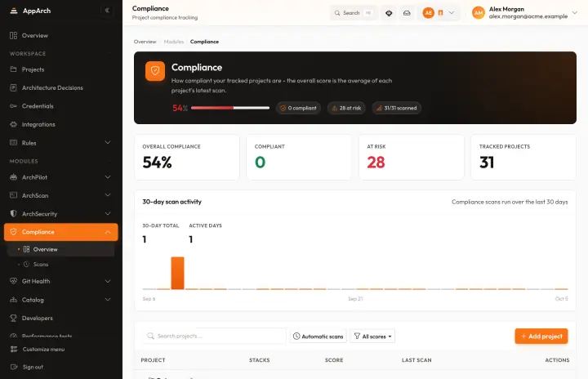The image size is (588, 379).
Task: Collapse the WORKSPACE section header
Action: click(x=60, y=54)
